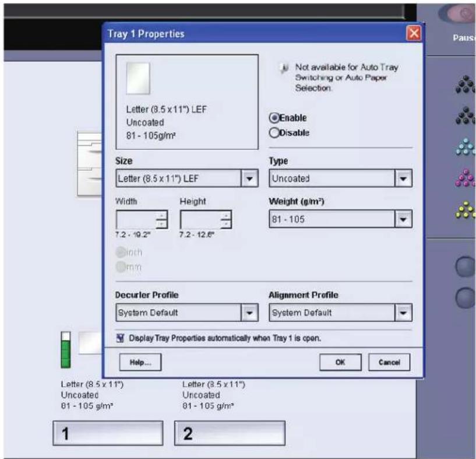The image size is (476, 459).
Task: Toggle Display Tray Properties automatically checkbox
Action: 121,338
